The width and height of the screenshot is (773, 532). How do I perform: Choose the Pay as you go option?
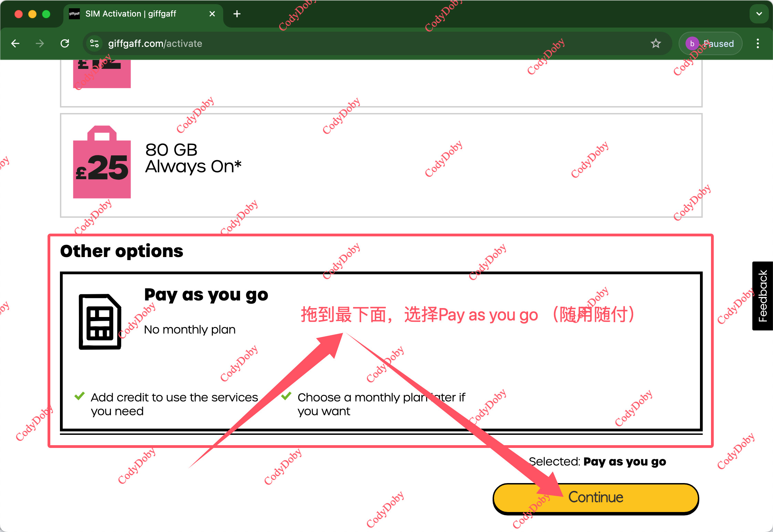coord(381,351)
